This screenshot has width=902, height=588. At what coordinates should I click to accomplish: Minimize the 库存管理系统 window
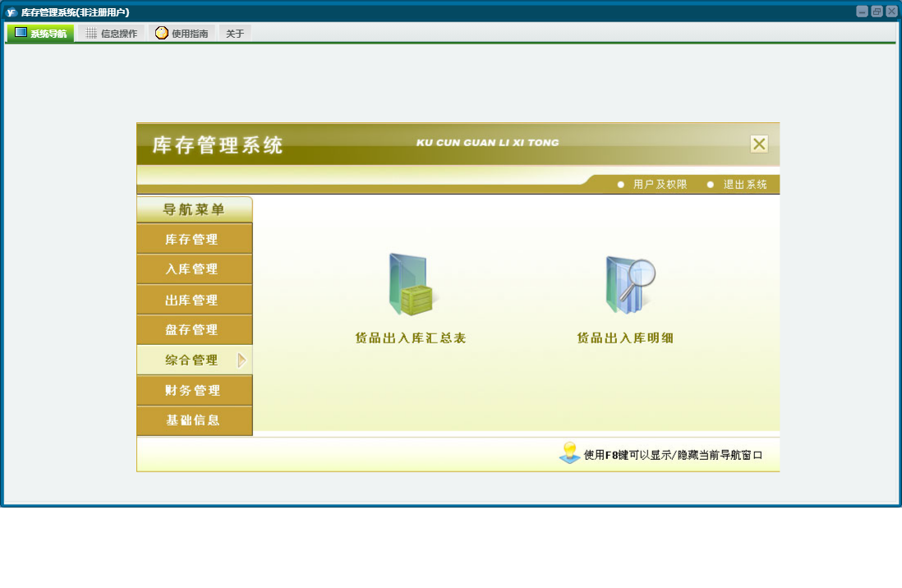tap(862, 11)
